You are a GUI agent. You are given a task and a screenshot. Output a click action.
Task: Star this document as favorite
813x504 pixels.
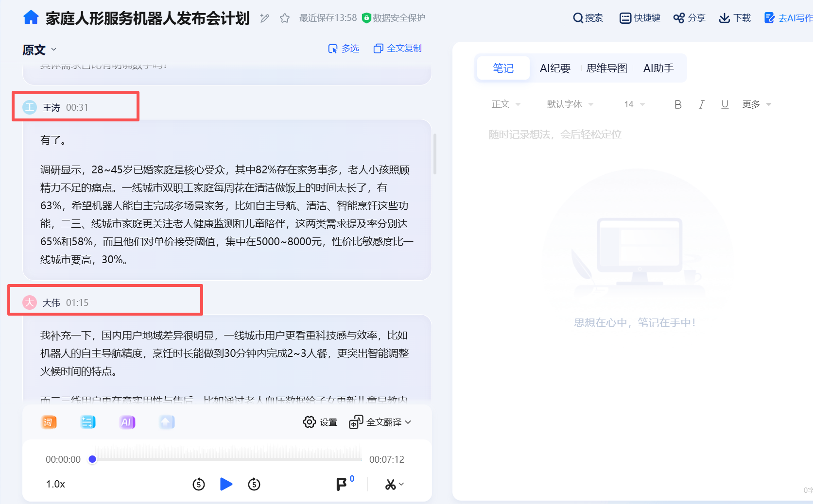285,18
